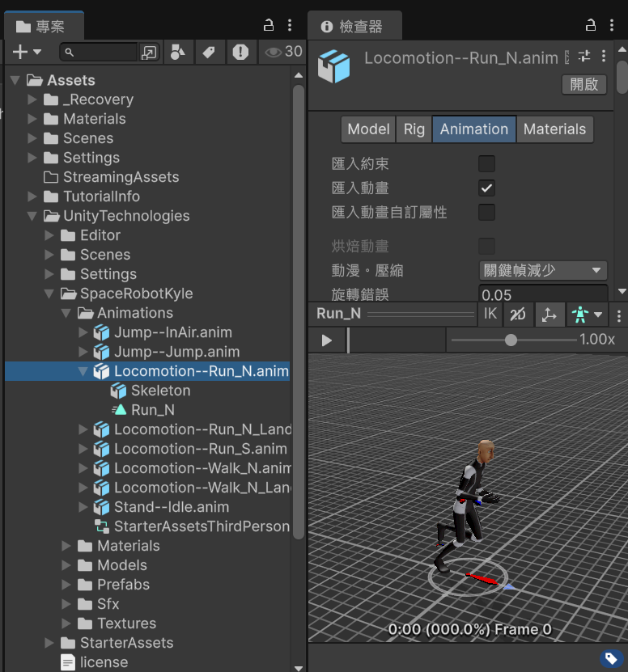Open the search-by-label tag filter
The height and width of the screenshot is (672, 628).
click(x=209, y=53)
